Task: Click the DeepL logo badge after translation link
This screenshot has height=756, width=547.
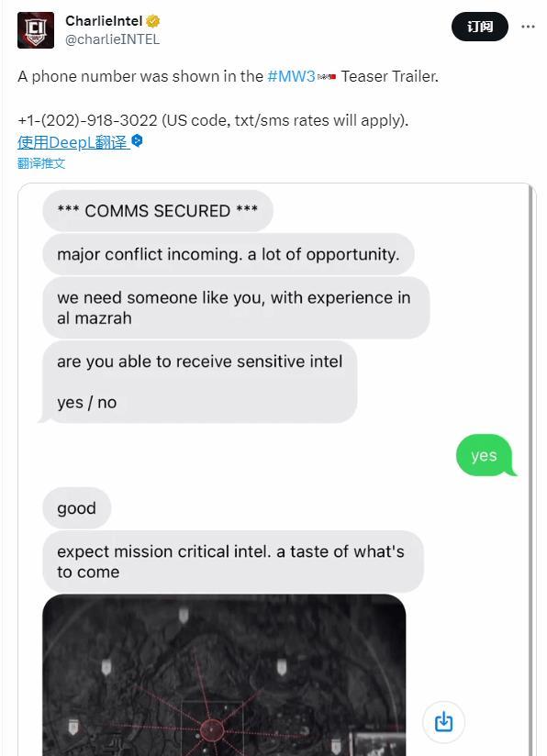Action: click(x=138, y=140)
